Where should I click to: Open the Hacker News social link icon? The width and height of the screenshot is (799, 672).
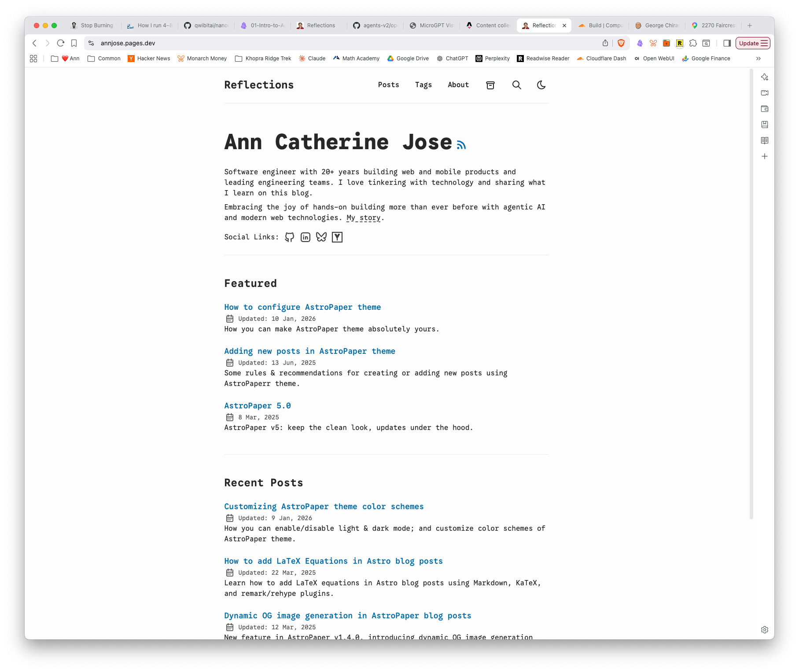pos(337,237)
